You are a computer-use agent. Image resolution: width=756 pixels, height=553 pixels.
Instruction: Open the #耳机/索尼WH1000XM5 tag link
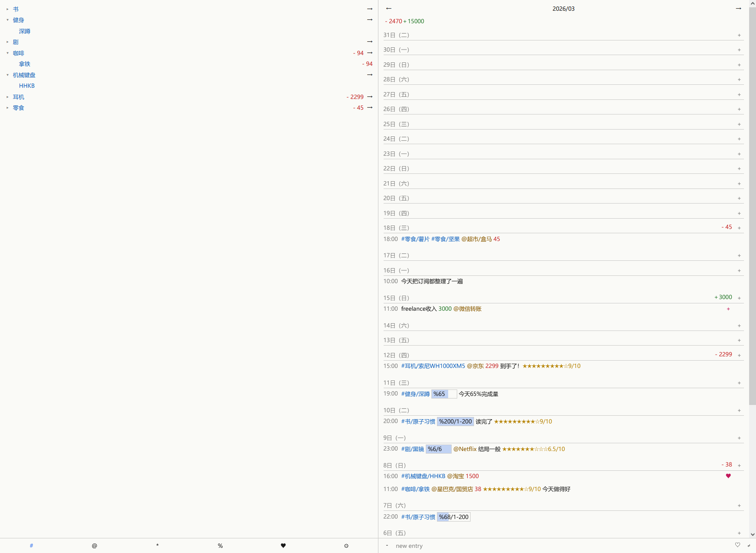(x=433, y=366)
